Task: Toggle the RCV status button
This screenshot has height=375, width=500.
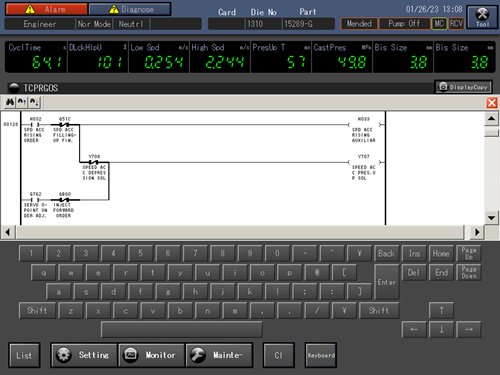Action: [x=456, y=24]
